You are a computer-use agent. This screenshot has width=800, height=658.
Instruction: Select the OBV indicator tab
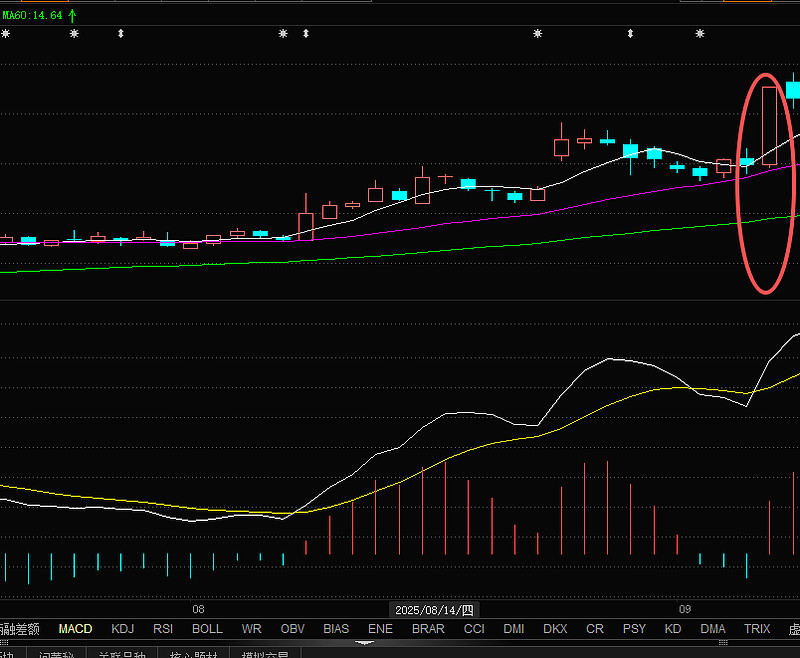[x=292, y=629]
